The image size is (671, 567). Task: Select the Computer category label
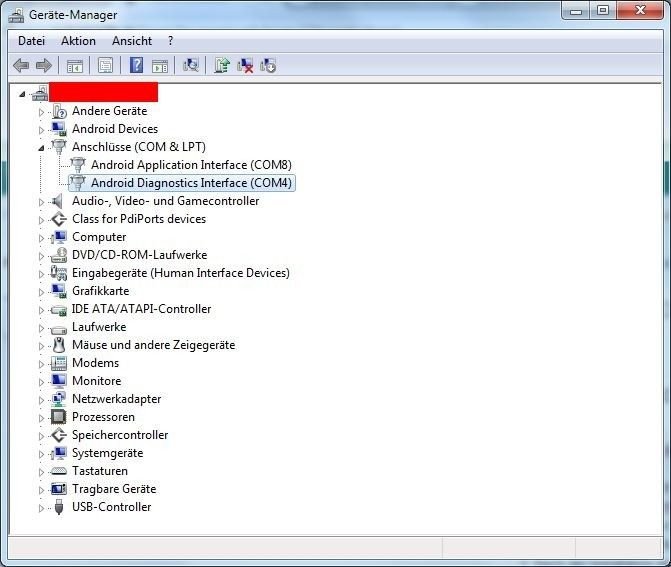click(x=99, y=237)
